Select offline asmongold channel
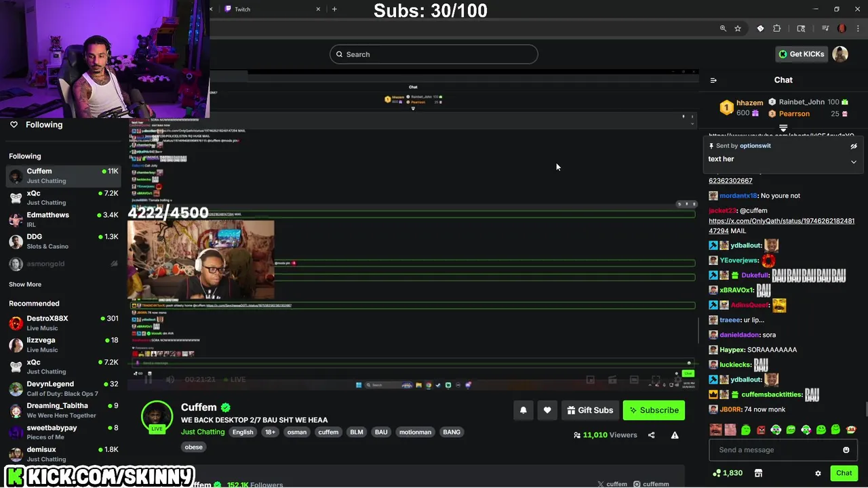Viewport: 868px width, 488px height. (64, 264)
